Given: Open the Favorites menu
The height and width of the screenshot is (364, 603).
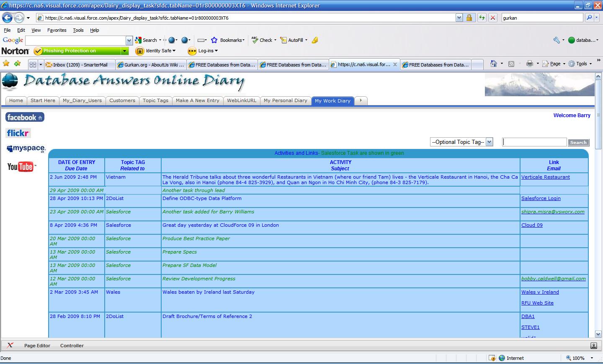Looking at the screenshot, I should point(57,30).
